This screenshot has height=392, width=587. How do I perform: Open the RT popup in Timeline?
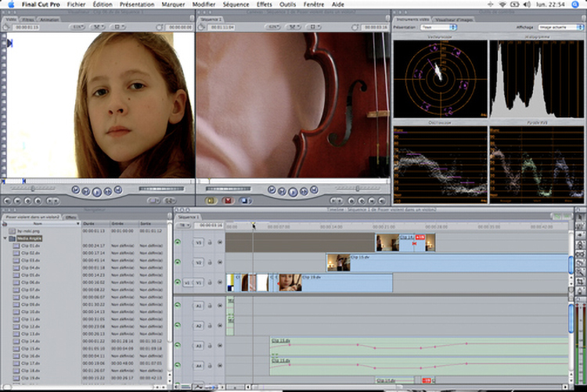coord(184,225)
